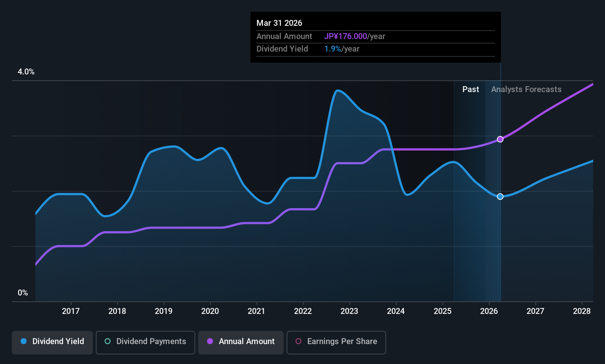Toggle the Dividend Yield legend button

[x=52, y=342]
